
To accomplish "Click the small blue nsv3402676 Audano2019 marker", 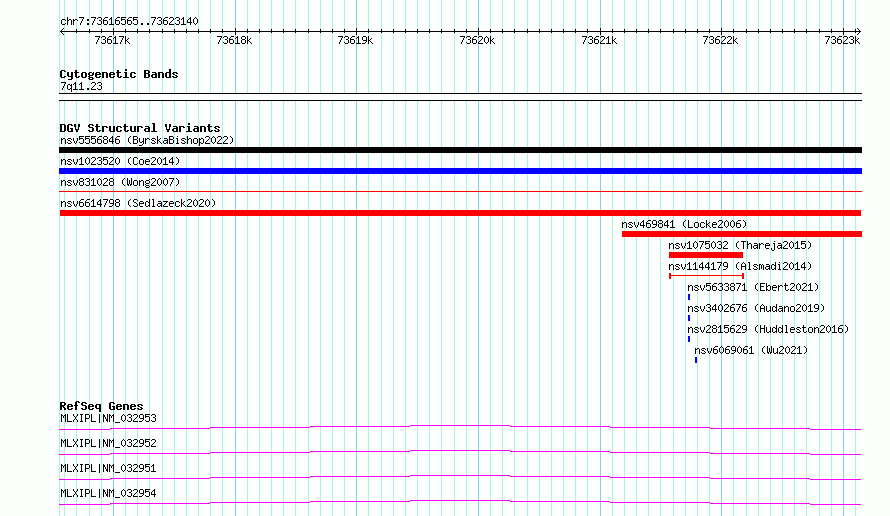I will click(689, 318).
